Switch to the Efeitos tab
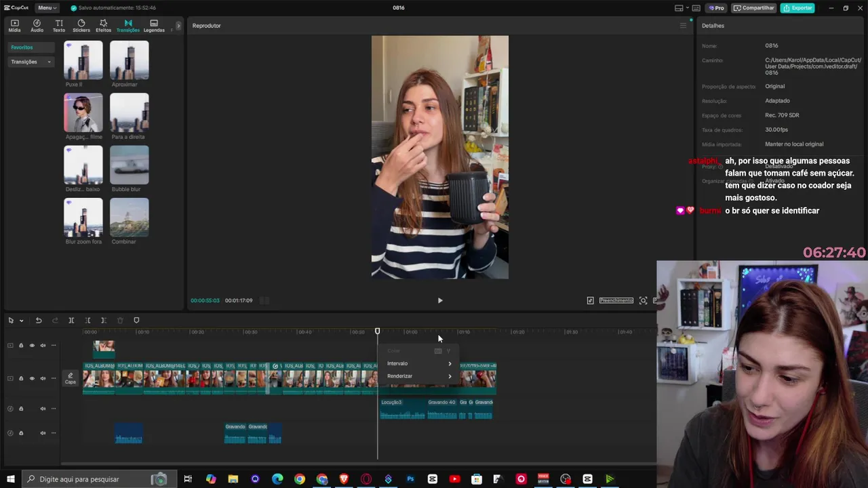 [x=103, y=26]
